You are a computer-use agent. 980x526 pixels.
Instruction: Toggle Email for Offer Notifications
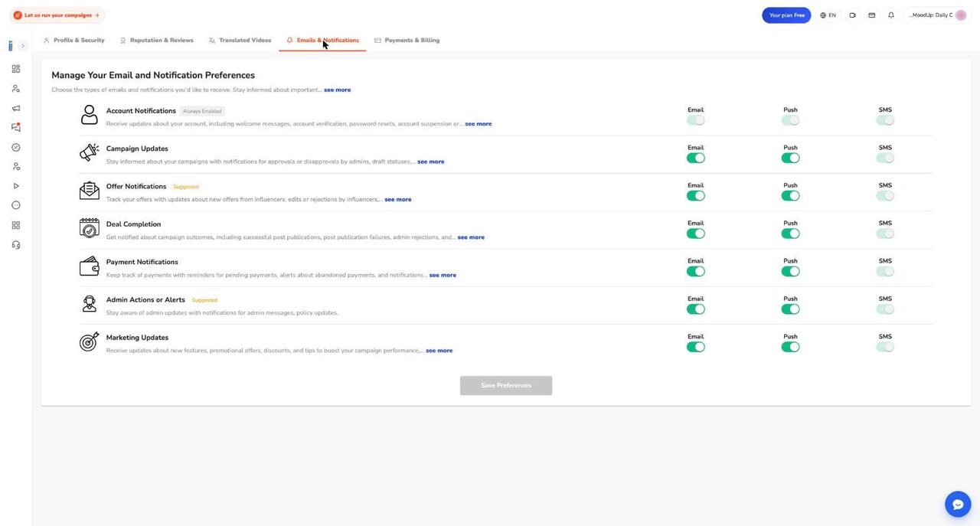(695, 196)
